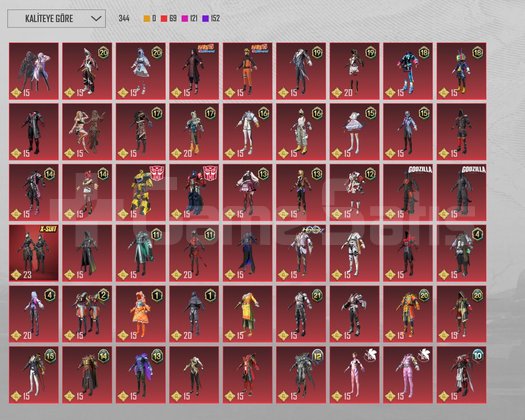Pick the white armor with orange cape
This screenshot has height=420, width=525.
(x=355, y=253)
